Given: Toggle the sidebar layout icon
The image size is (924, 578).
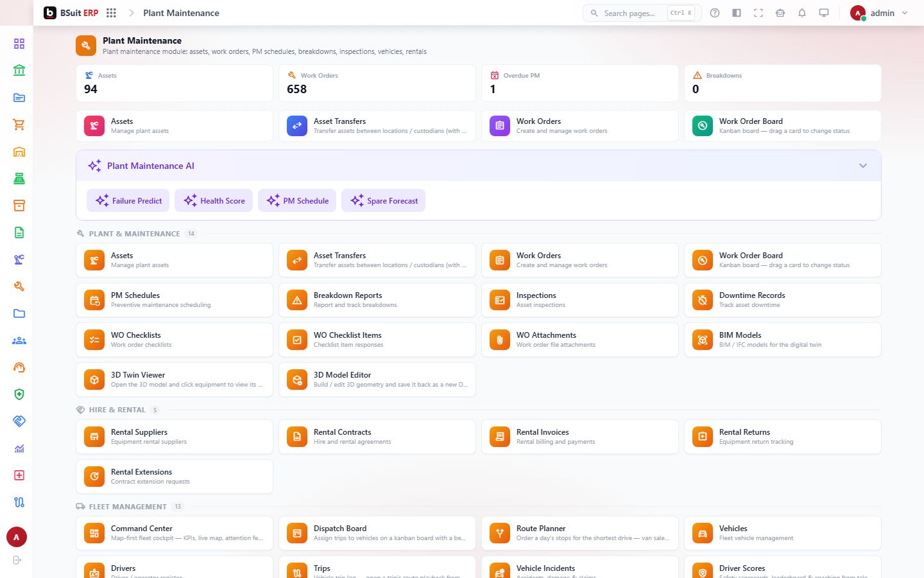Looking at the screenshot, I should tap(737, 13).
